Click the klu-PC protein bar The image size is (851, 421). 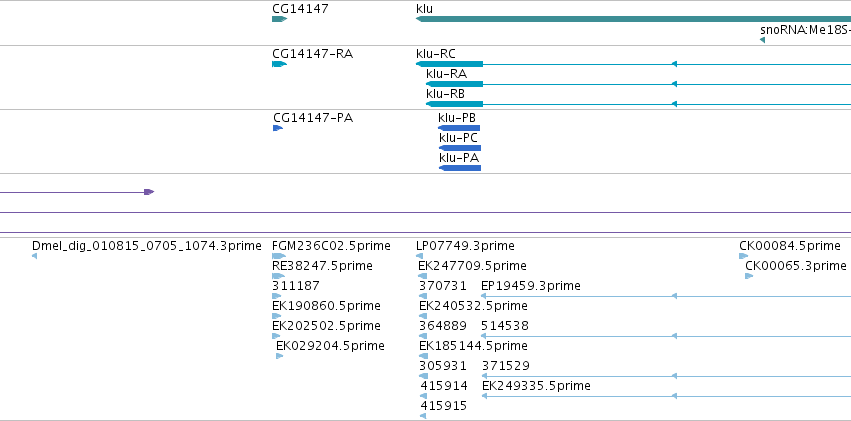(x=460, y=148)
